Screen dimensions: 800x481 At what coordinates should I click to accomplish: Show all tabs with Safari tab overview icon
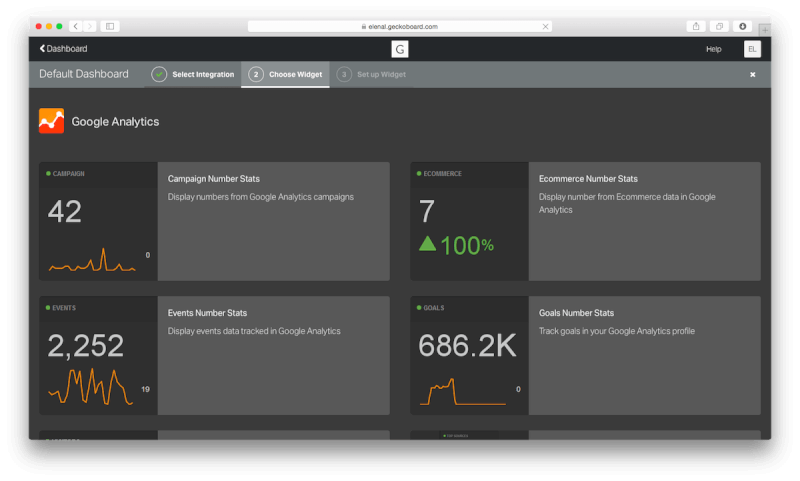(x=719, y=26)
